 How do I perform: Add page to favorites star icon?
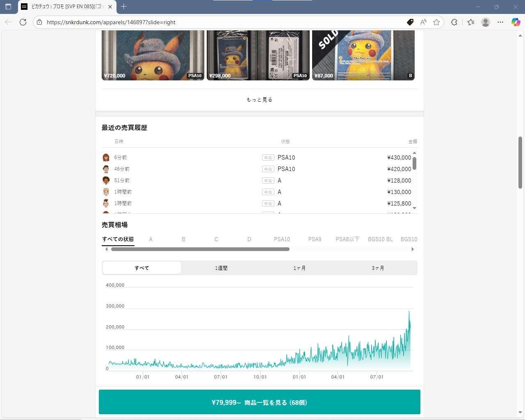click(436, 22)
